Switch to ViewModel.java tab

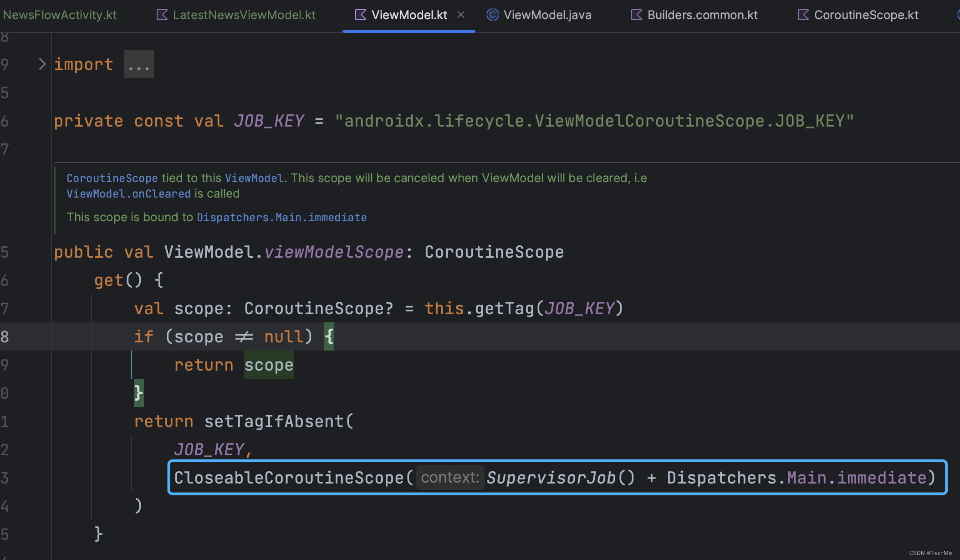[x=547, y=15]
